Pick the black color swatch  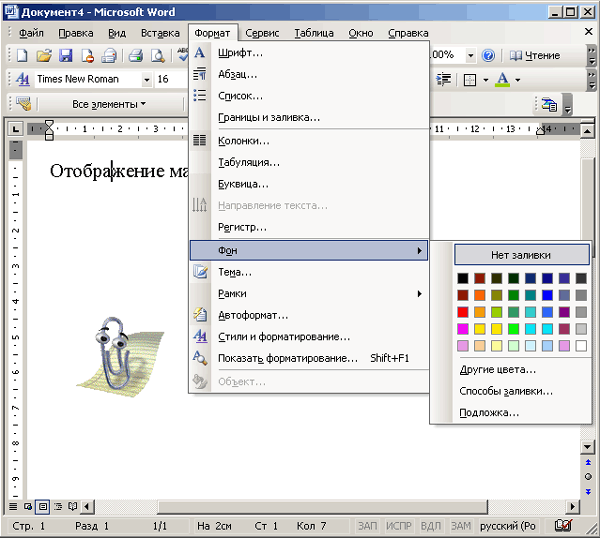(463, 278)
